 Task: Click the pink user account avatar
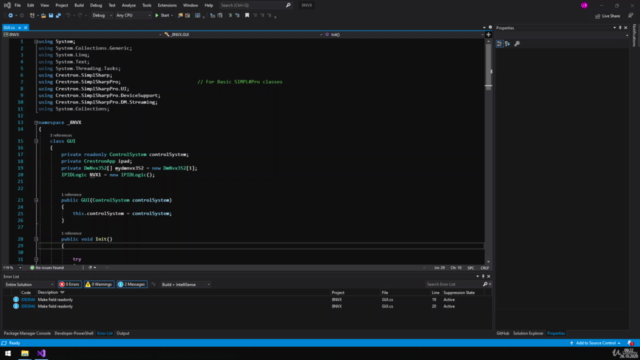click(x=584, y=5)
